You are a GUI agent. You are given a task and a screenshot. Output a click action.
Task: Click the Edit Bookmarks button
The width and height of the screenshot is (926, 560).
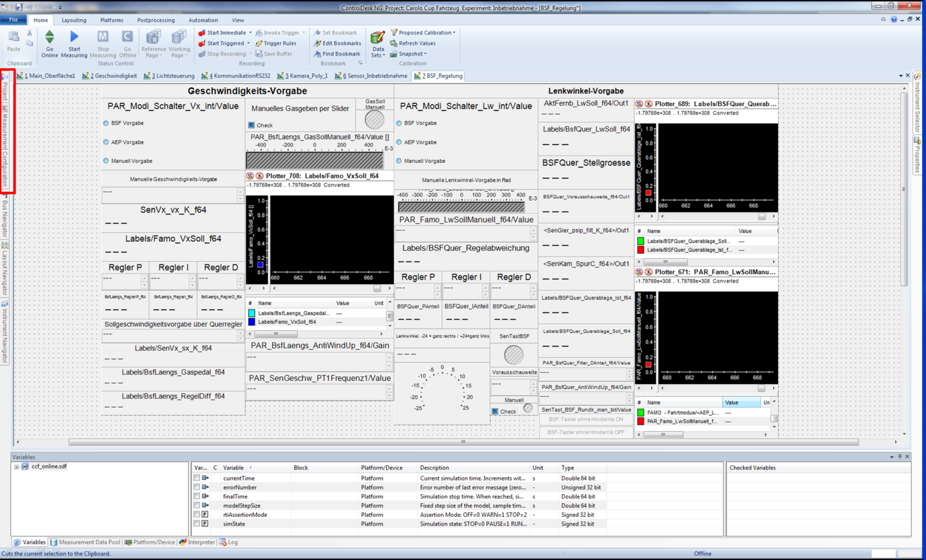tap(337, 43)
